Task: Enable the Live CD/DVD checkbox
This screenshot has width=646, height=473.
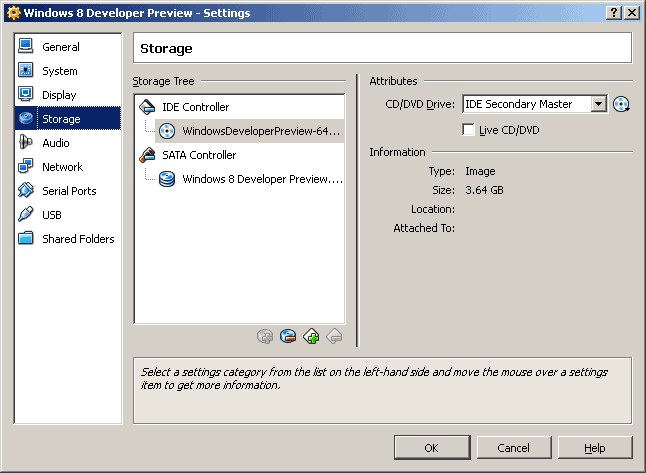Action: point(468,130)
